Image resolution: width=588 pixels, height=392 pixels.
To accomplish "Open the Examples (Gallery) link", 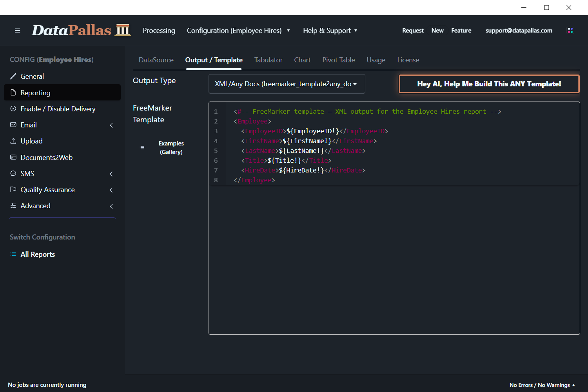I will click(x=171, y=148).
